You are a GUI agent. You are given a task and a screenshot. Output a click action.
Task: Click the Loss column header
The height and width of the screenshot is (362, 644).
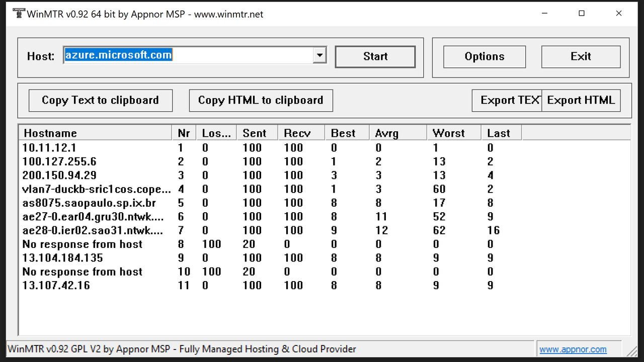coord(216,133)
